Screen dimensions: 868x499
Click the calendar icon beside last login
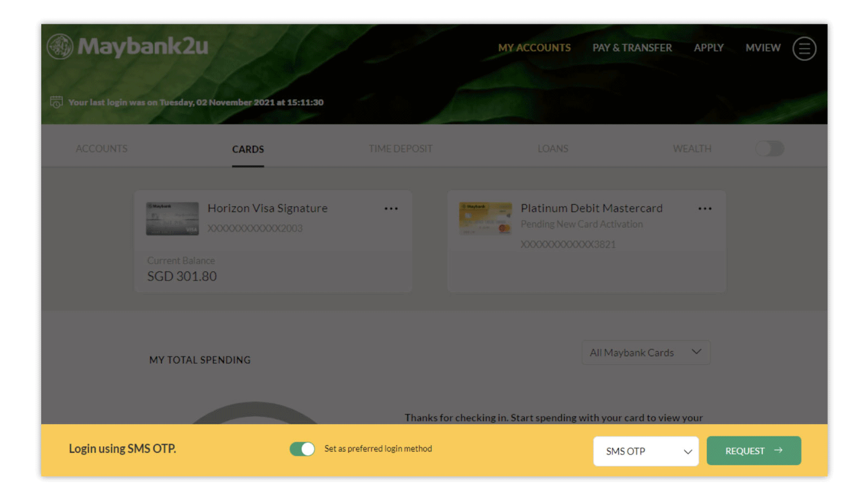pos(56,102)
